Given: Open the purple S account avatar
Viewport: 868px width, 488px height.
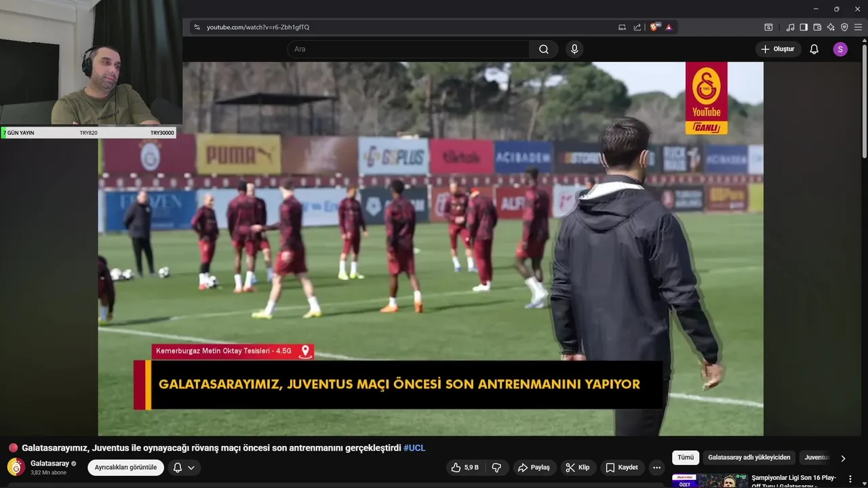Looking at the screenshot, I should coord(840,49).
